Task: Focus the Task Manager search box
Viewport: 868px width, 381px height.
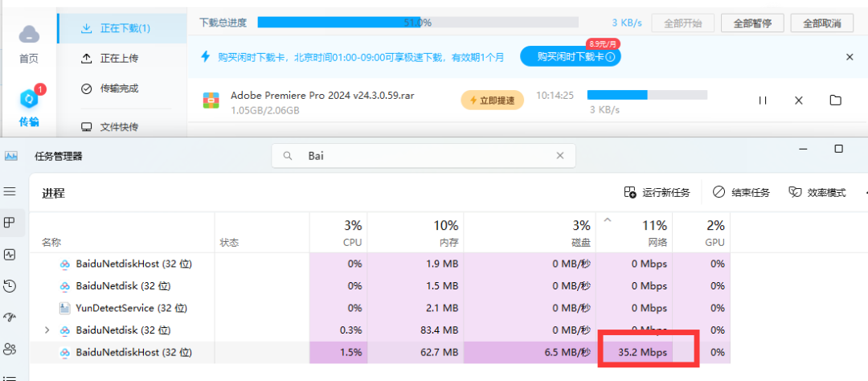Action: 426,156
